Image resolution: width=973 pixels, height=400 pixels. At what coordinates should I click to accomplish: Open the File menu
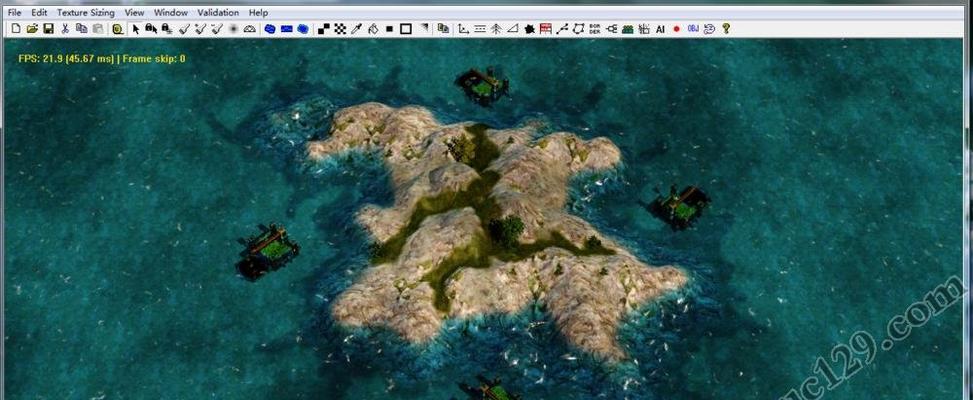[x=14, y=12]
